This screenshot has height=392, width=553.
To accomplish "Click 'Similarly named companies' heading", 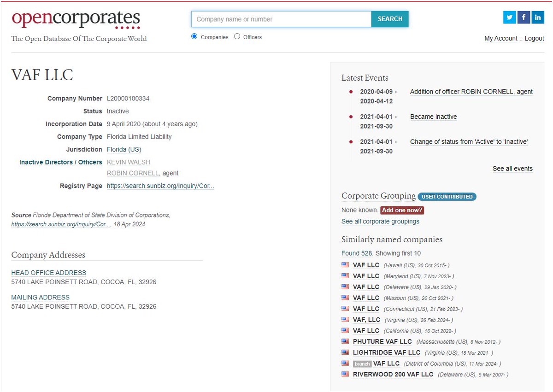I will coord(392,240).
